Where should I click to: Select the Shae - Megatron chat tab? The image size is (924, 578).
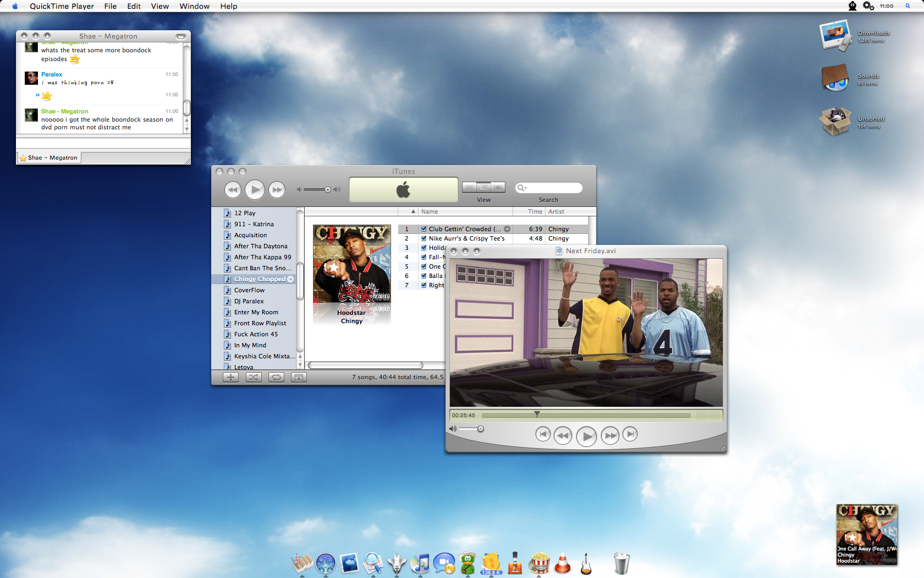click(x=49, y=157)
